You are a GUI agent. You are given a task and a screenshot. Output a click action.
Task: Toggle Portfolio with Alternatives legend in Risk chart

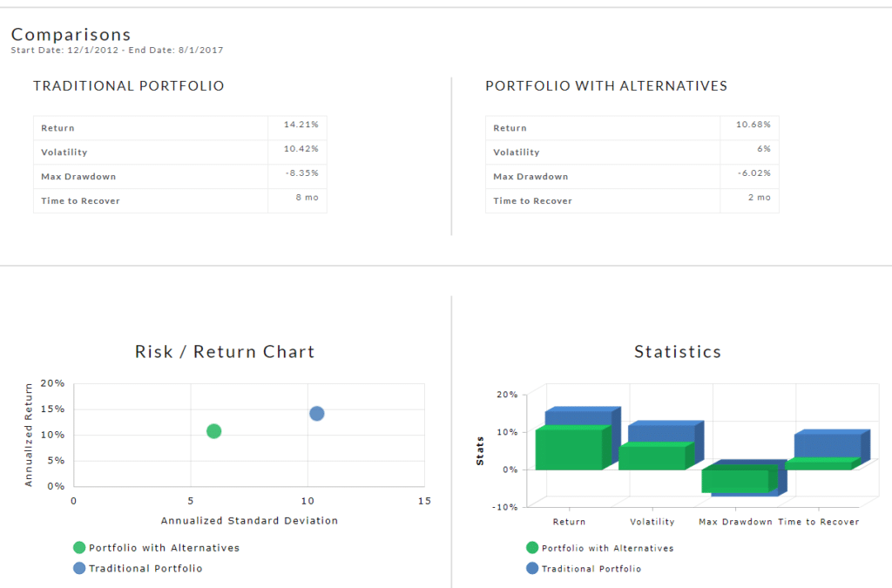[x=157, y=548]
